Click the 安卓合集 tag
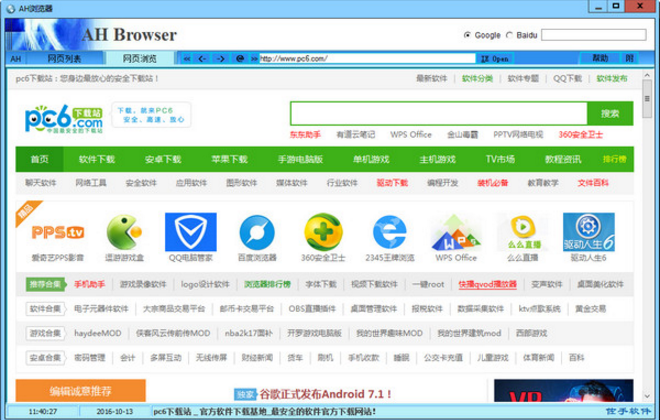660x420 pixels. 45,358
